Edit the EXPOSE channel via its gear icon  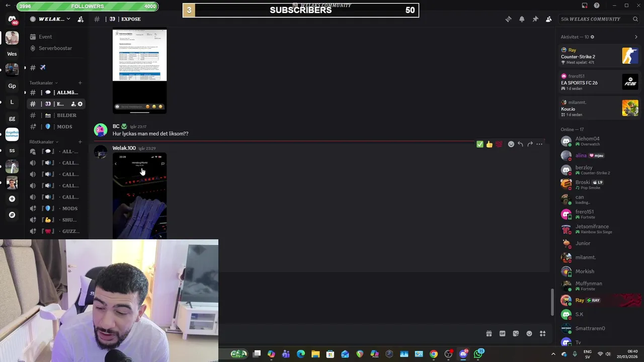point(80,104)
